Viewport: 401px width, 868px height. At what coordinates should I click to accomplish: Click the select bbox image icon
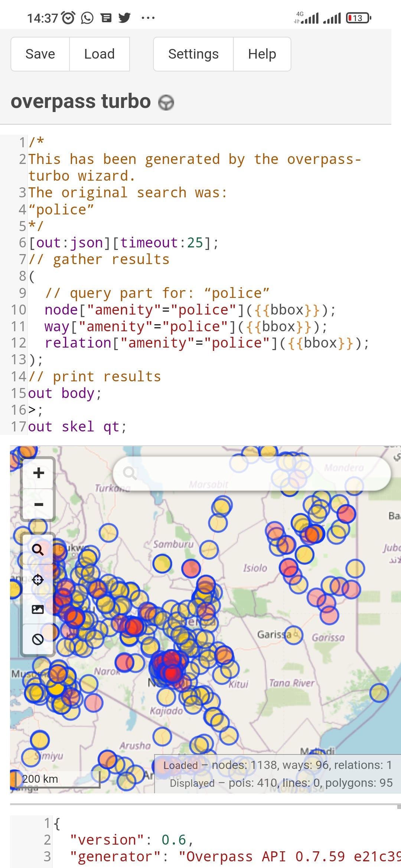pyautogui.click(x=38, y=609)
